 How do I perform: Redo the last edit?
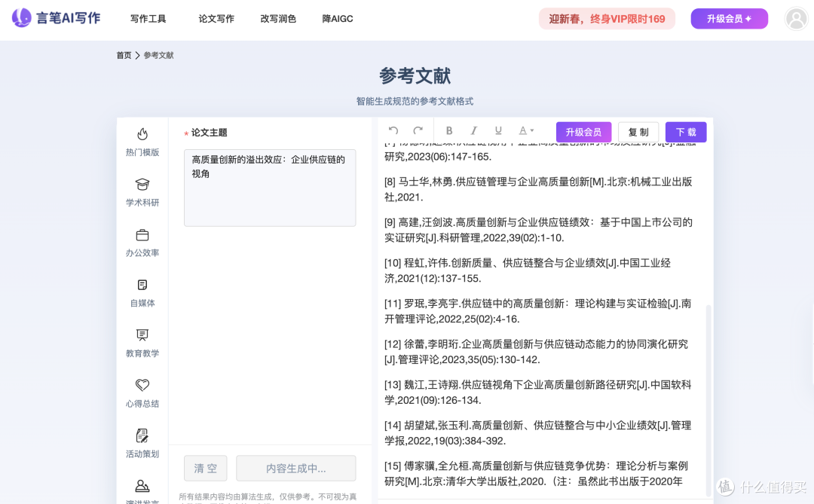point(418,131)
